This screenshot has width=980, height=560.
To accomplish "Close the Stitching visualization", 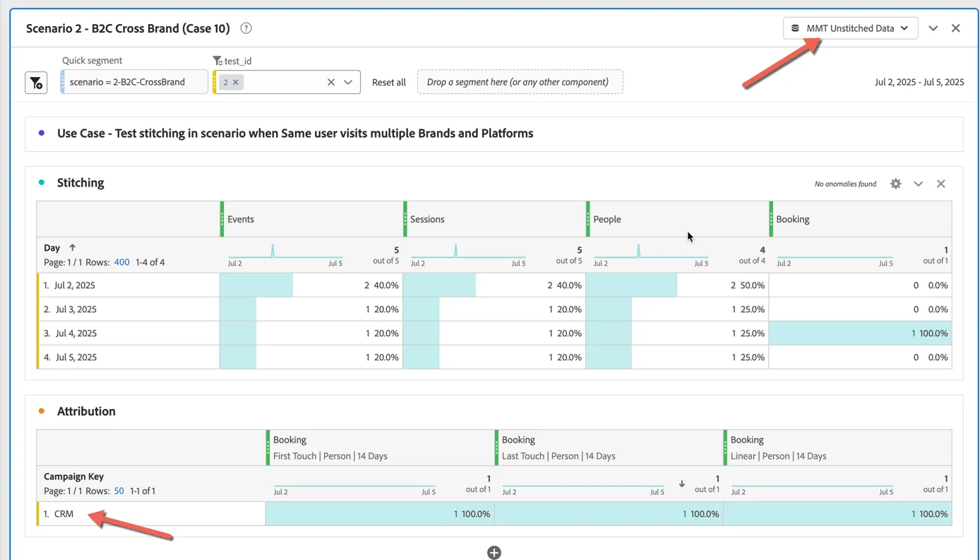I will coord(940,184).
